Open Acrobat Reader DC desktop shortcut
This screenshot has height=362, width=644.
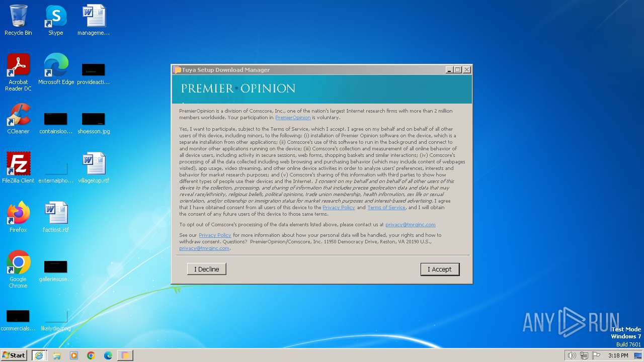point(18,72)
